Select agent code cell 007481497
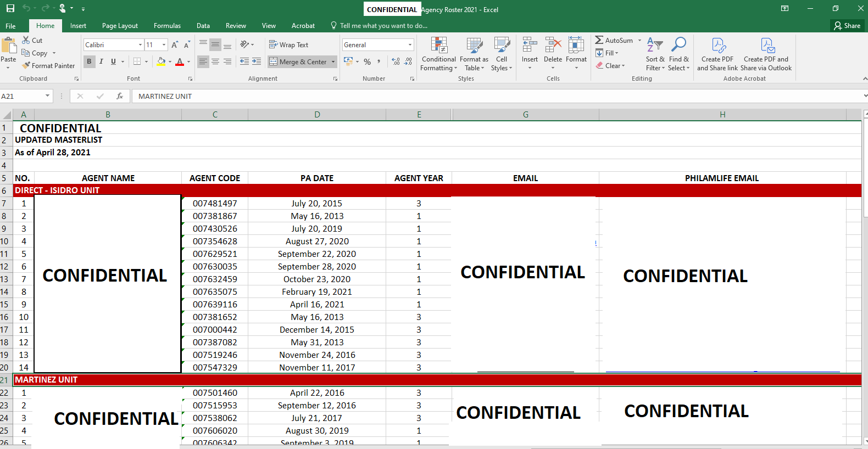Screen dimensions: 868x449 pos(215,203)
